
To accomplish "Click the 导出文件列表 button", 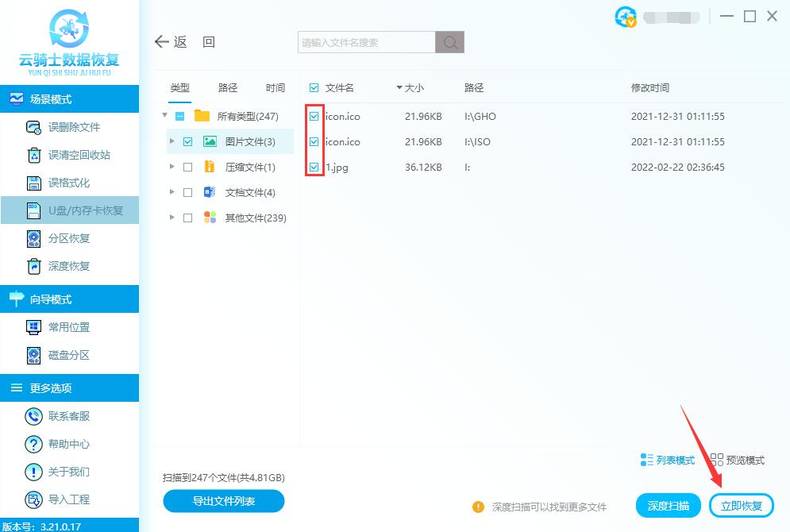I will click(x=224, y=501).
